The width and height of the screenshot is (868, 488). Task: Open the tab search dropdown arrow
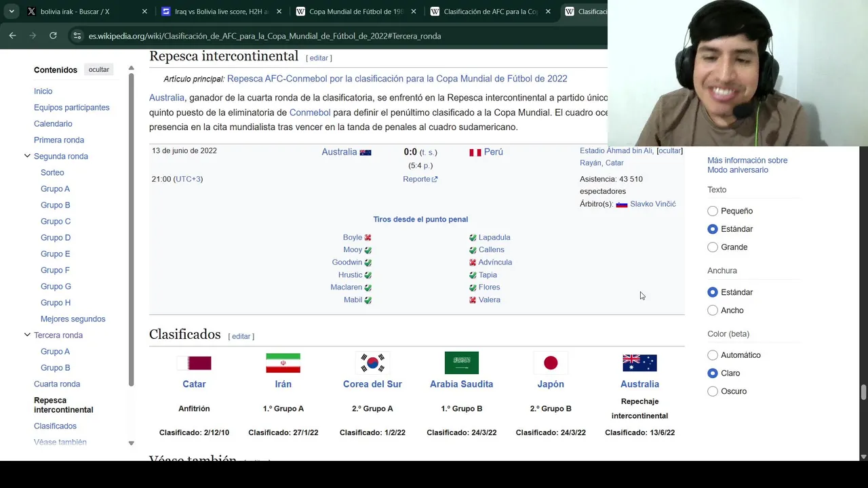pos(12,12)
